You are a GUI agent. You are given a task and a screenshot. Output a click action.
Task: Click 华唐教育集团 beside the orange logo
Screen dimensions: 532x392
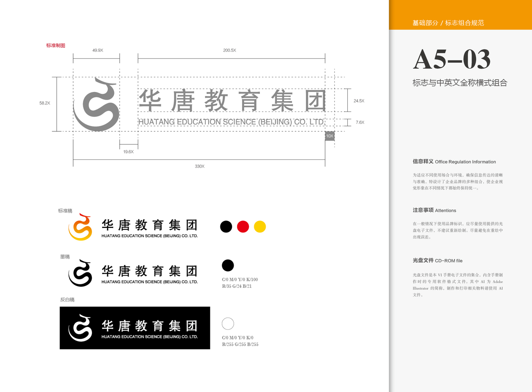(x=150, y=225)
